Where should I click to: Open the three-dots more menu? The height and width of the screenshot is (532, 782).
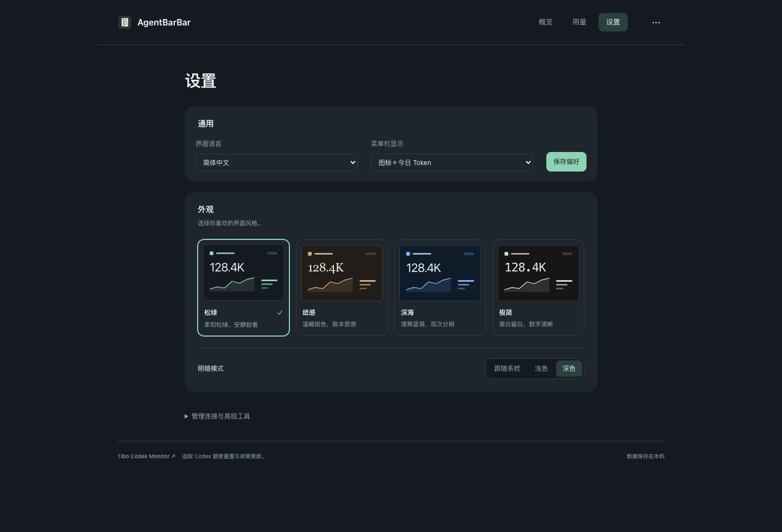coord(656,22)
